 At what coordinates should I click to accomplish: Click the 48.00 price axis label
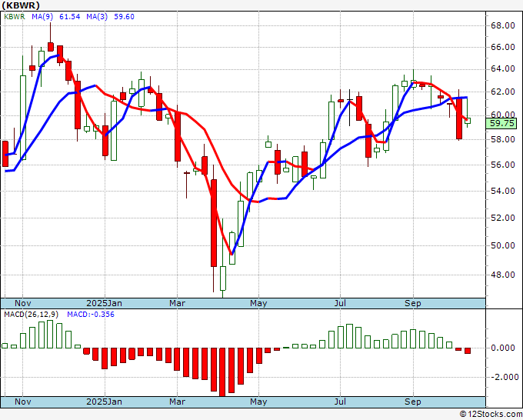tap(503, 275)
